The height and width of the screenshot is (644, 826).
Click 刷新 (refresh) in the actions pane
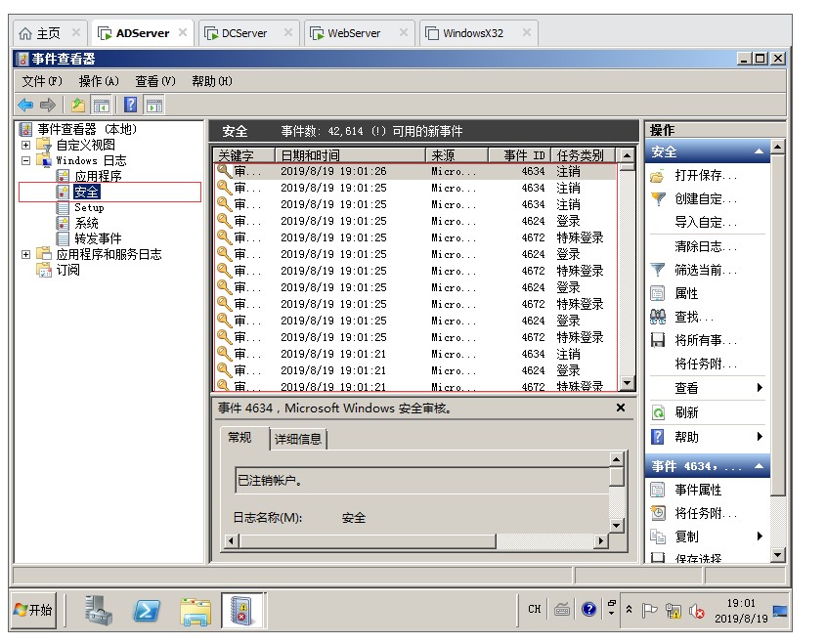click(686, 412)
